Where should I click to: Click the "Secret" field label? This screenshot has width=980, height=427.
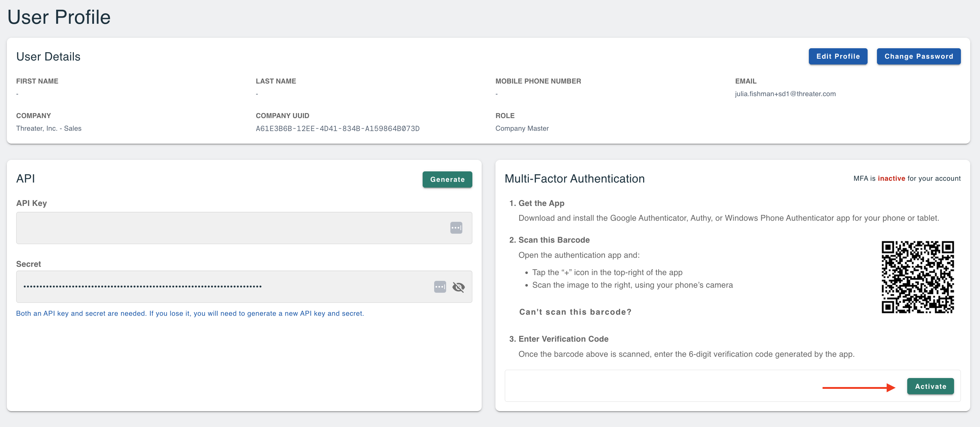coord(28,264)
